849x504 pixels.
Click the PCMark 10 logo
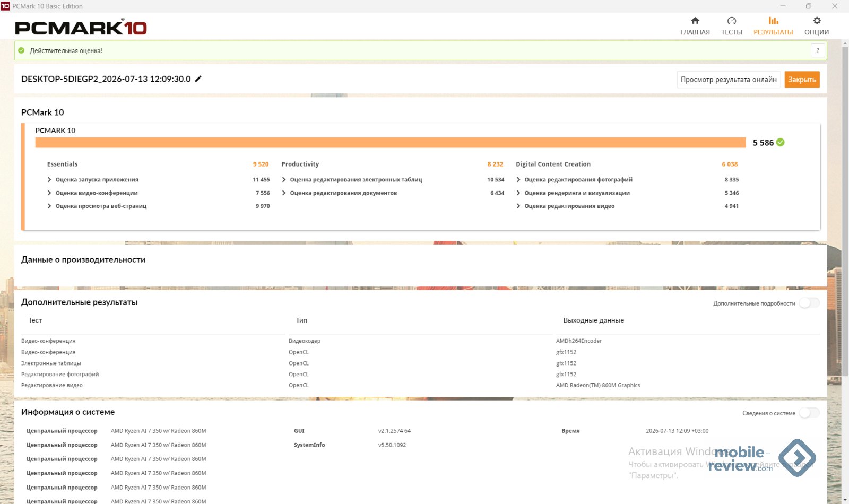coord(81,28)
